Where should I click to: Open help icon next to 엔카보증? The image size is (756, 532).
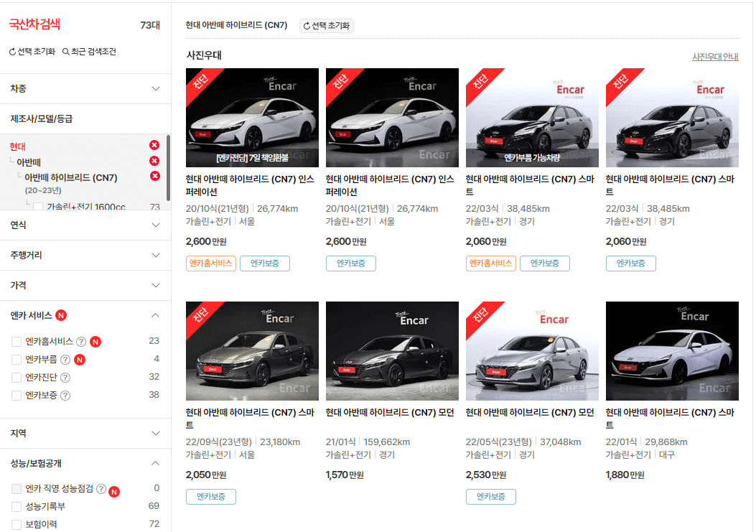(x=65, y=396)
